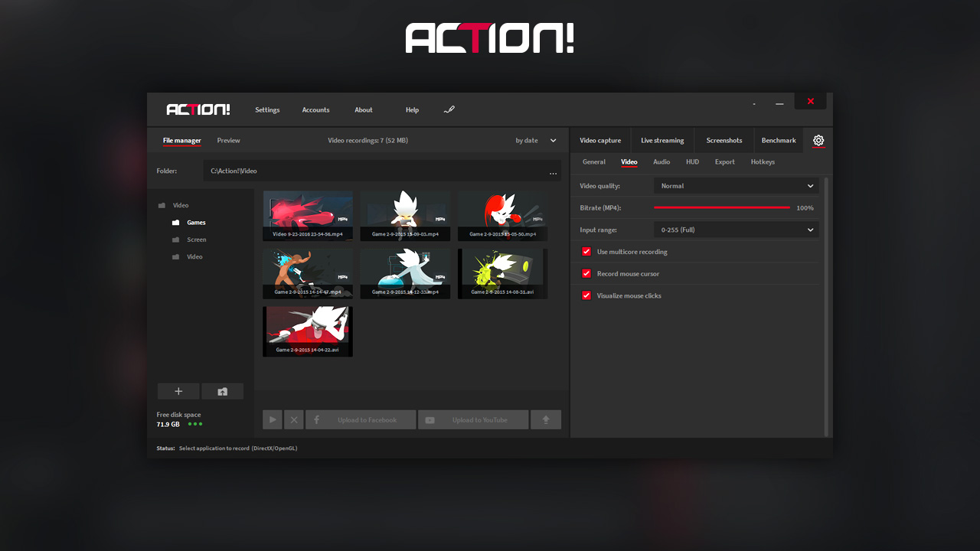Toggle Record mouse cursor checkbox
Screen dimensions: 980x551
click(586, 273)
